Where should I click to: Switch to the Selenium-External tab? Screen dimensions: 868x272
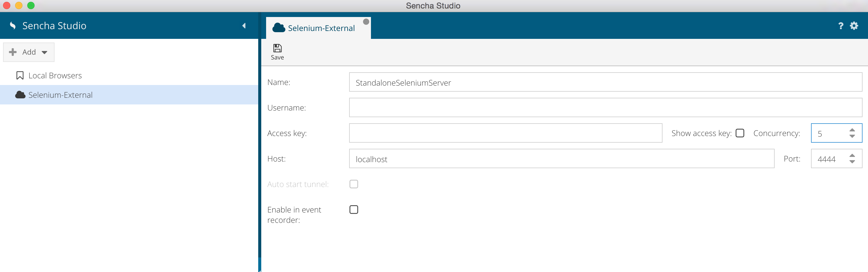(321, 28)
